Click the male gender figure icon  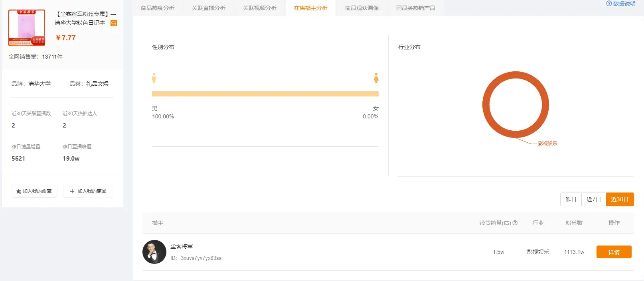pyautogui.click(x=154, y=78)
